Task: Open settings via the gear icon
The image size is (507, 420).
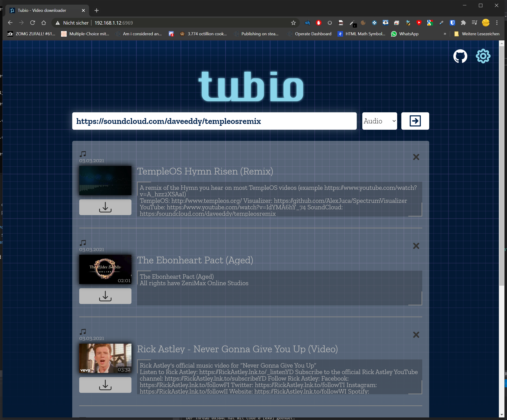Action: click(483, 56)
